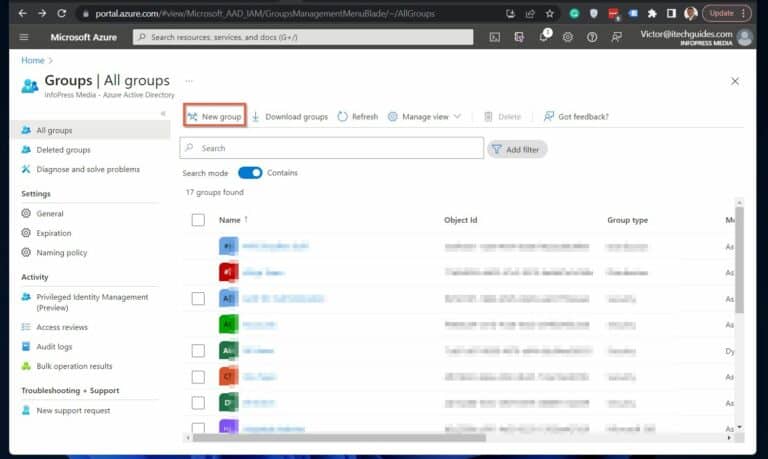The image size is (768, 459).
Task: Collapse the left navigation pane
Action: tap(163, 114)
